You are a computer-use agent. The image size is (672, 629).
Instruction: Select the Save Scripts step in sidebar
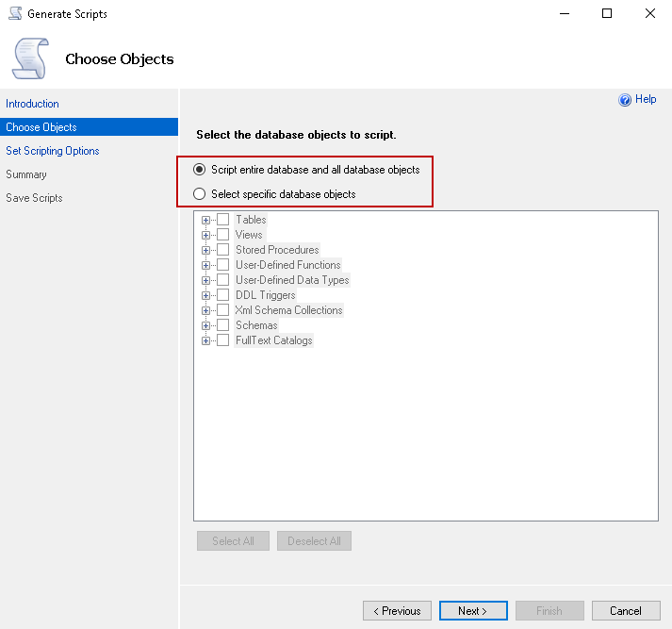(34, 198)
